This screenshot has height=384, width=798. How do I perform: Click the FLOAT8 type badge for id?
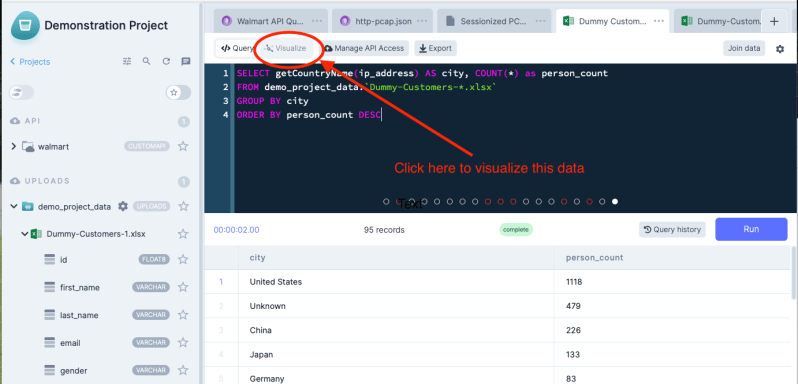click(154, 259)
